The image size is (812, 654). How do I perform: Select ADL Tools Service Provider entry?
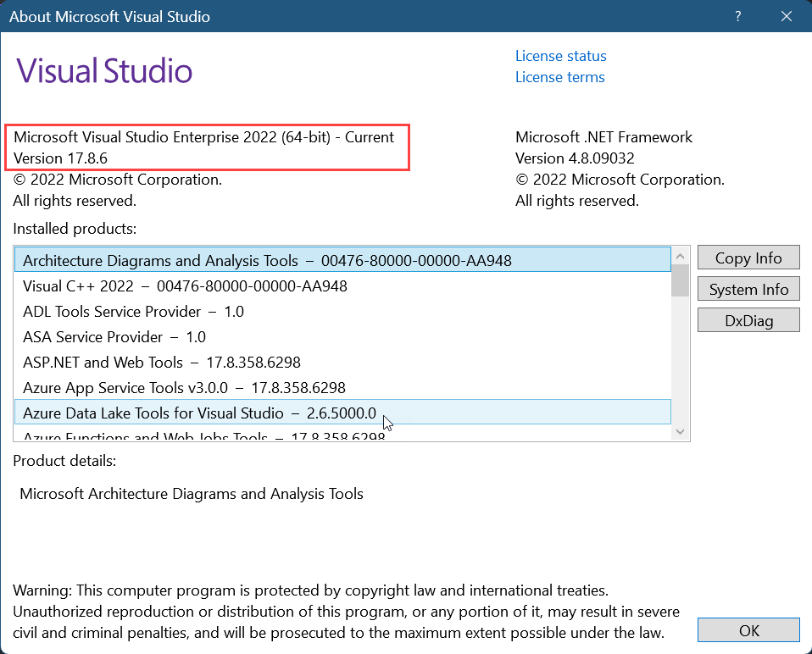pyautogui.click(x=342, y=311)
